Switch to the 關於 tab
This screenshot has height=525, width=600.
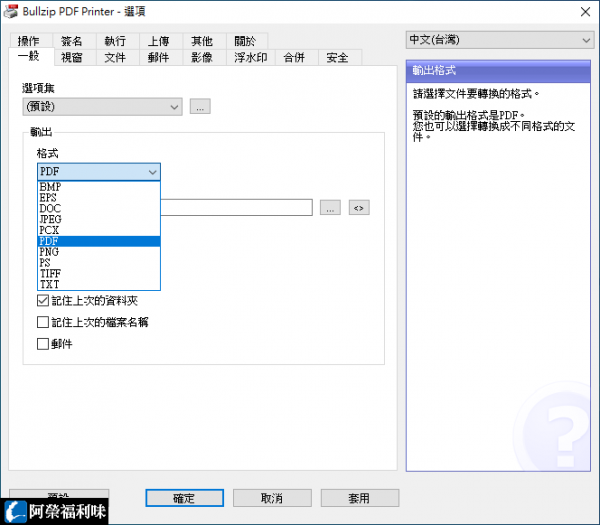tap(245, 41)
